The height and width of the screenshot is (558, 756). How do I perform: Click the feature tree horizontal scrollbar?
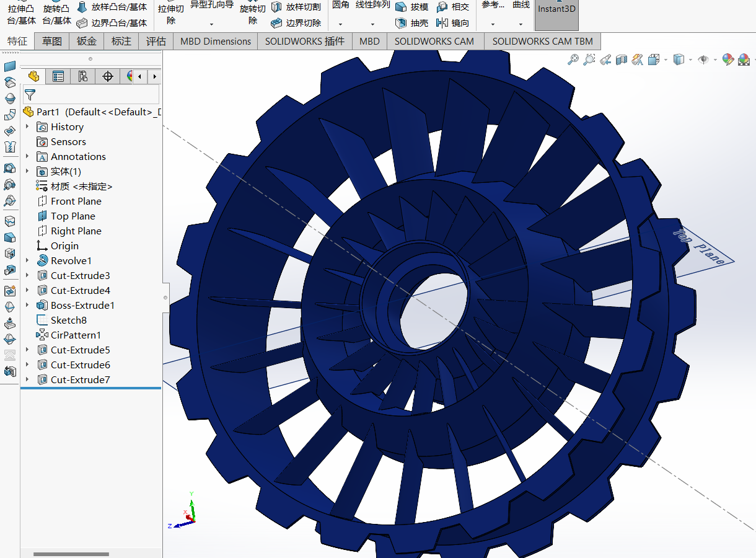[x=71, y=554]
